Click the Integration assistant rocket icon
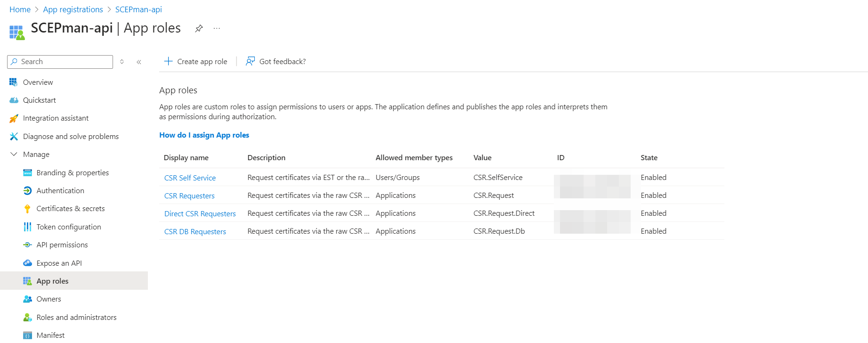 point(14,118)
